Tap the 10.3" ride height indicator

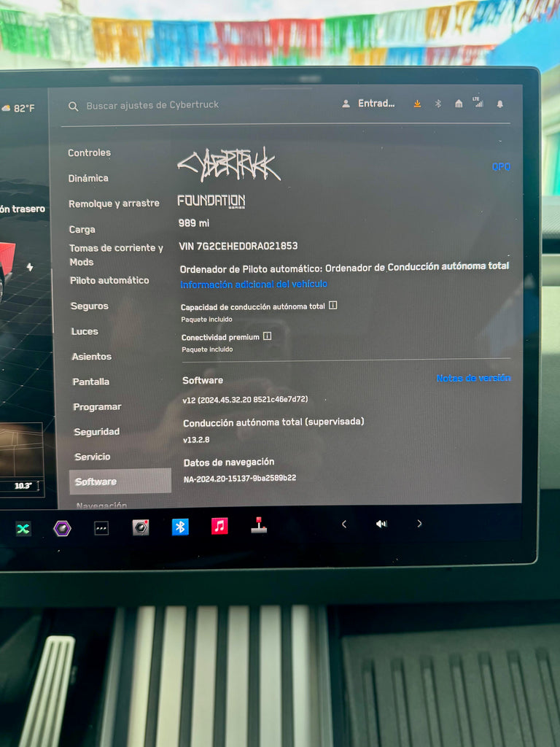click(x=23, y=486)
